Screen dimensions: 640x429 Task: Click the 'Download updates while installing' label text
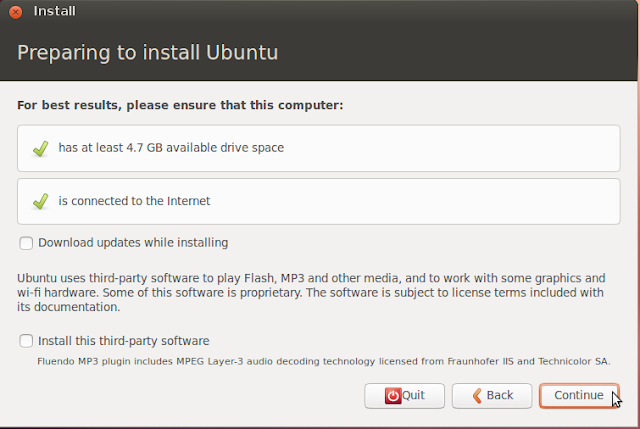(133, 242)
